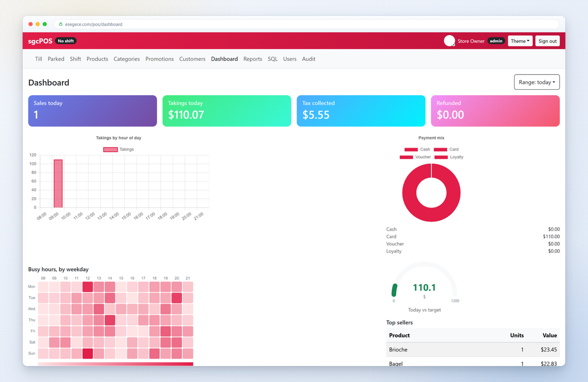Open the Shift tab

(x=75, y=59)
